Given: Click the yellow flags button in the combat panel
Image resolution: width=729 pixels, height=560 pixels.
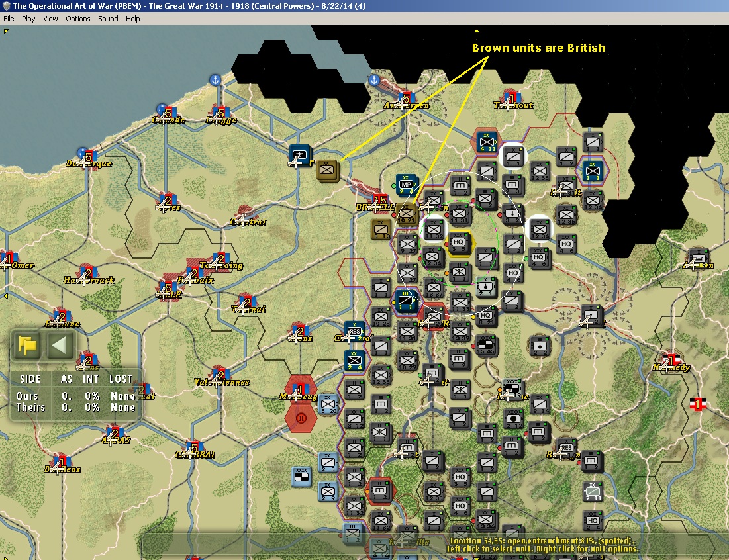Looking at the screenshot, I should [x=27, y=346].
